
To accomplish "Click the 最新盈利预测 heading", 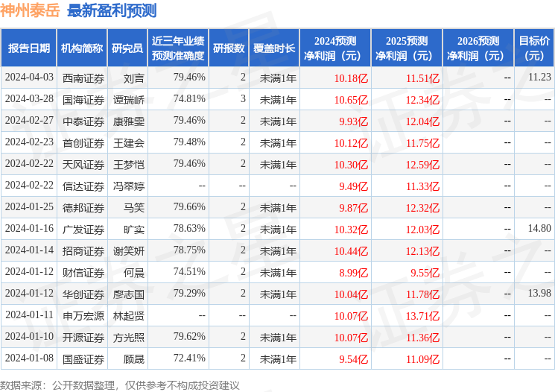I will point(112,10).
